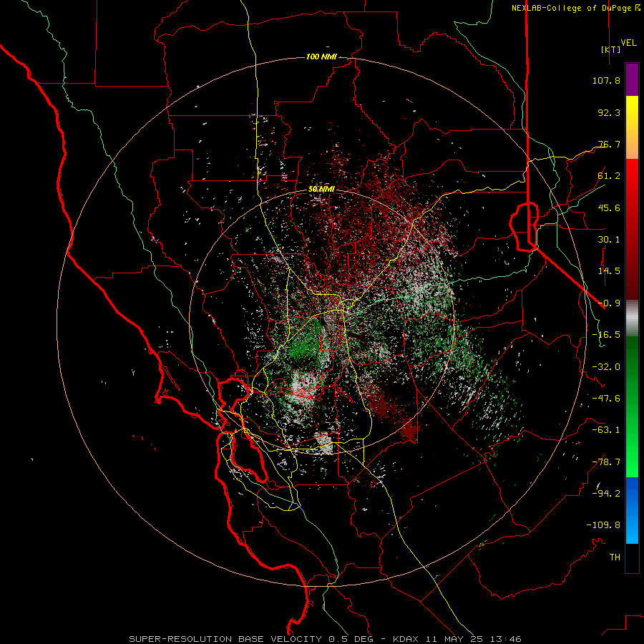Click the 30.1 legend value
Viewport: 644px width, 644px height.
point(609,240)
